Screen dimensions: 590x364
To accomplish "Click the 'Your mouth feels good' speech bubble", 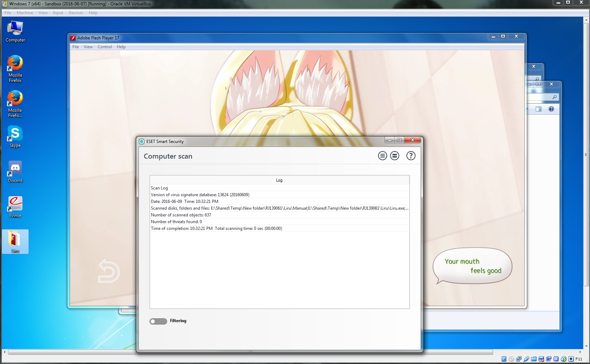I will [x=472, y=266].
